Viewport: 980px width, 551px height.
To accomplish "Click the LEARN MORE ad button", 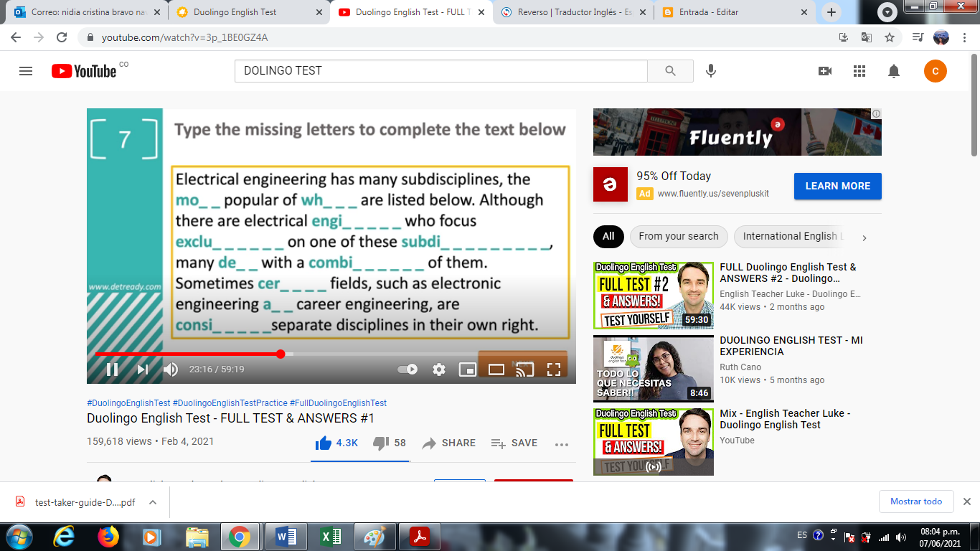I will click(837, 186).
